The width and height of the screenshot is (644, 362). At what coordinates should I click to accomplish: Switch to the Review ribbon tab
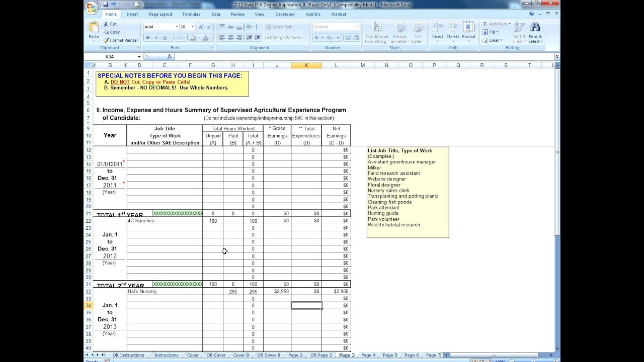click(237, 14)
